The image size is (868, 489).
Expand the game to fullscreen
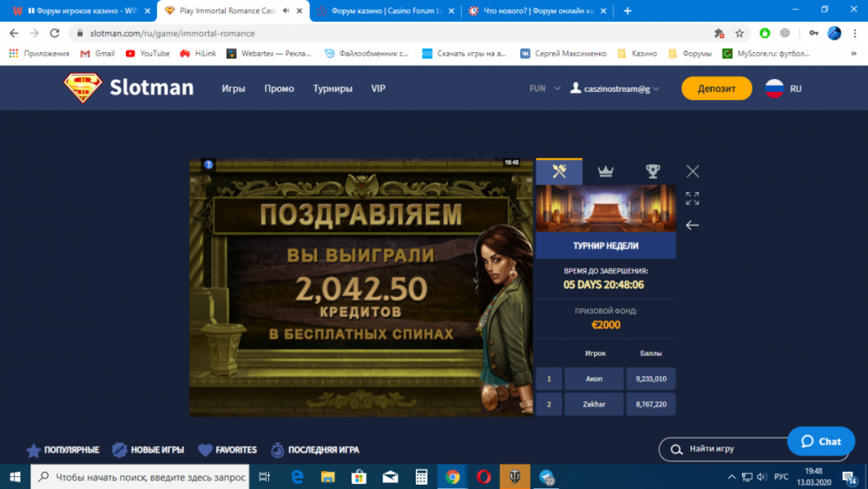pos(692,199)
